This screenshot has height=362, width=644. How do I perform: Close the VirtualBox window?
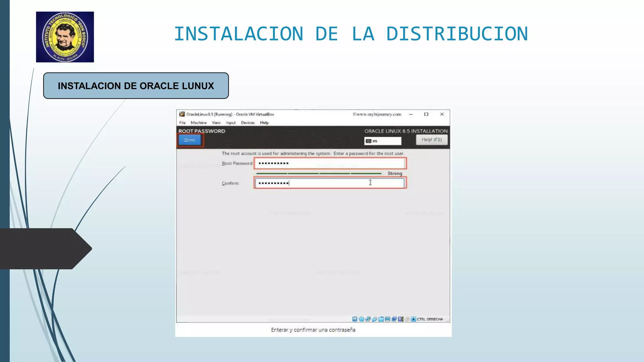[x=442, y=114]
